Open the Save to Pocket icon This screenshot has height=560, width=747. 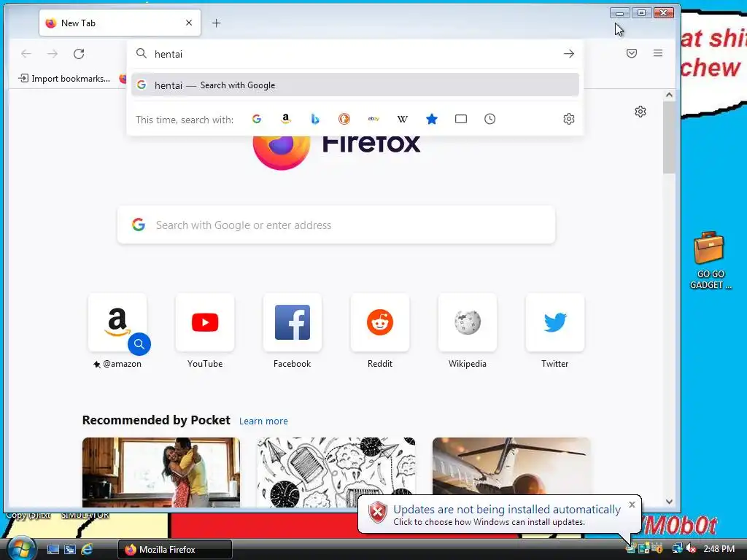click(x=632, y=53)
